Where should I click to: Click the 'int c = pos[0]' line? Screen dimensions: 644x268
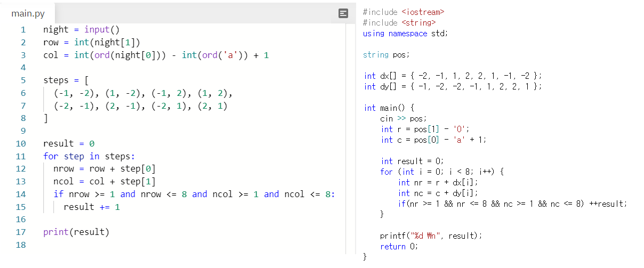point(434,140)
